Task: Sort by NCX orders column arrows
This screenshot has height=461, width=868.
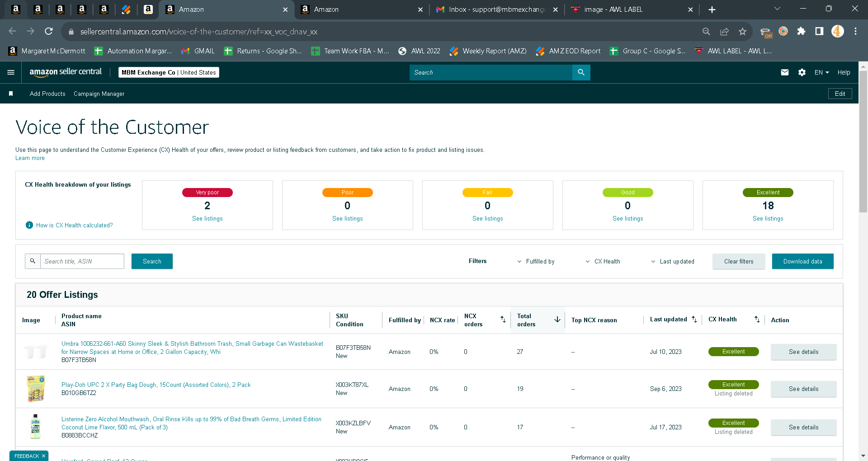Action: pyautogui.click(x=503, y=320)
